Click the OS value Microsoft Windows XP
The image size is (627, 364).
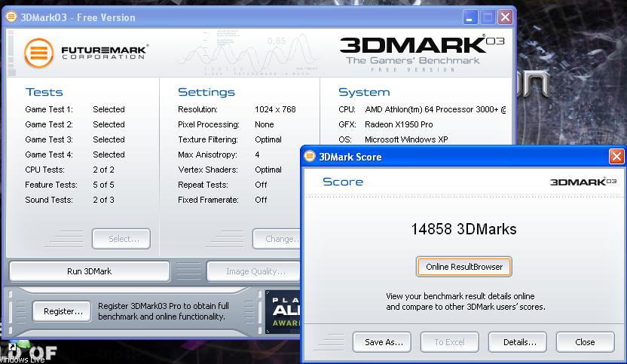pos(406,139)
